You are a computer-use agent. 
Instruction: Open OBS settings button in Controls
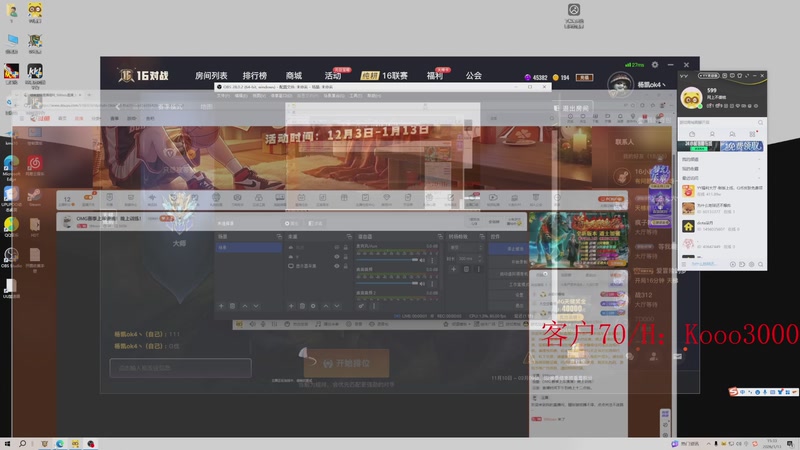click(x=511, y=295)
